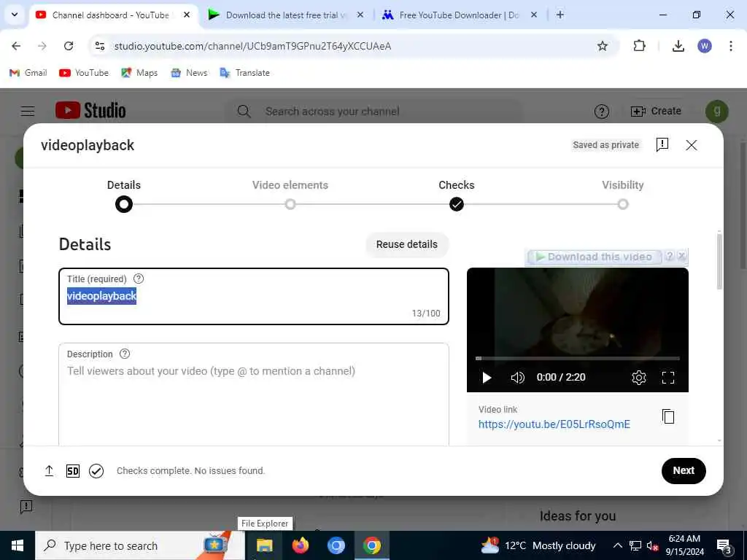Image resolution: width=747 pixels, height=560 pixels.
Task: Send feedback icon in left sidebar
Action: [26, 506]
